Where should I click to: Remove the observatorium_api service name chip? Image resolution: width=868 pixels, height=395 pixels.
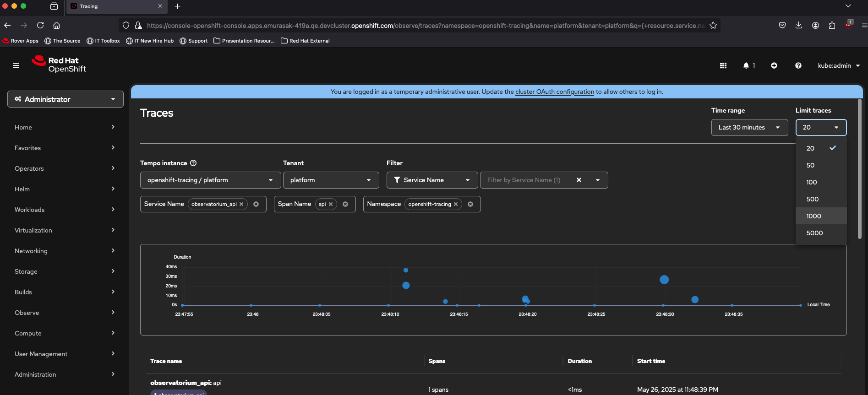[x=241, y=204]
